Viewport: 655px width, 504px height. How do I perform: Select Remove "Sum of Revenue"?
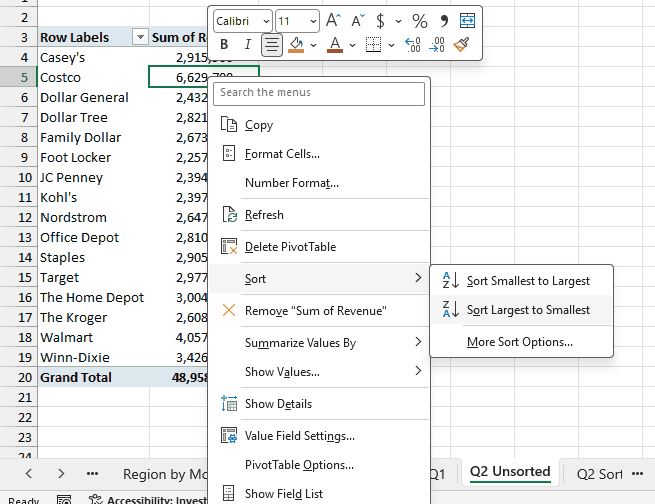pos(319,311)
